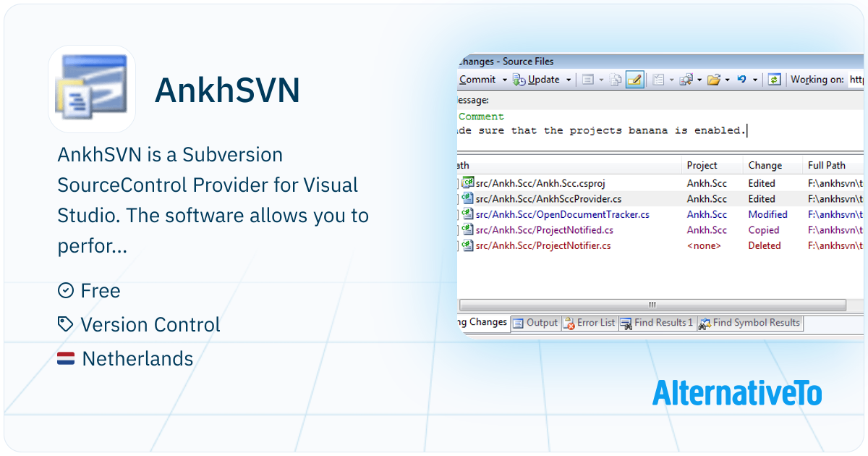
Task: Click the Deleted change status cell
Action: coord(765,245)
